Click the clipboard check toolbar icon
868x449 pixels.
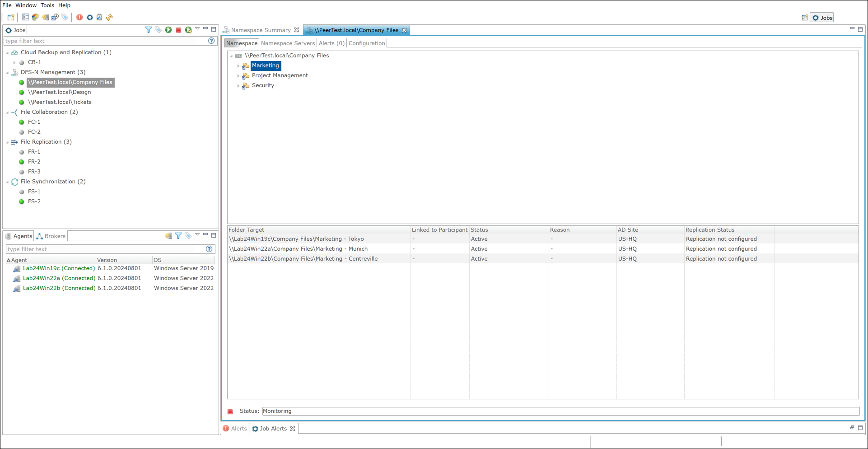99,17
